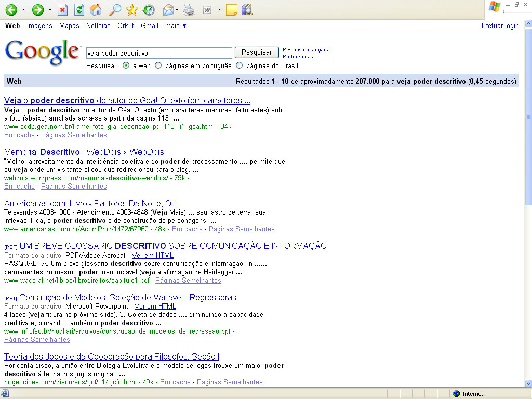The image size is (532, 399).
Task: Click the browser Back arrow button
Action: pos(11,10)
